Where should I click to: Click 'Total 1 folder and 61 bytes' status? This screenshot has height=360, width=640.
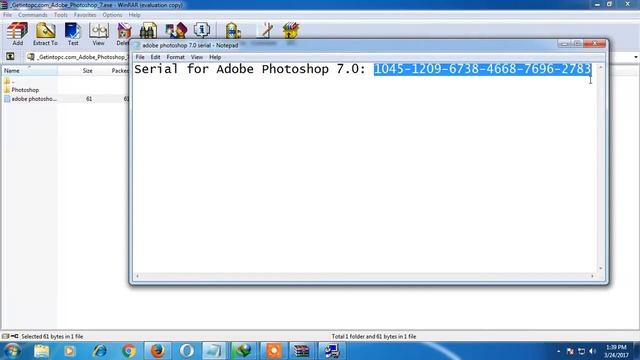pyautogui.click(x=374, y=336)
